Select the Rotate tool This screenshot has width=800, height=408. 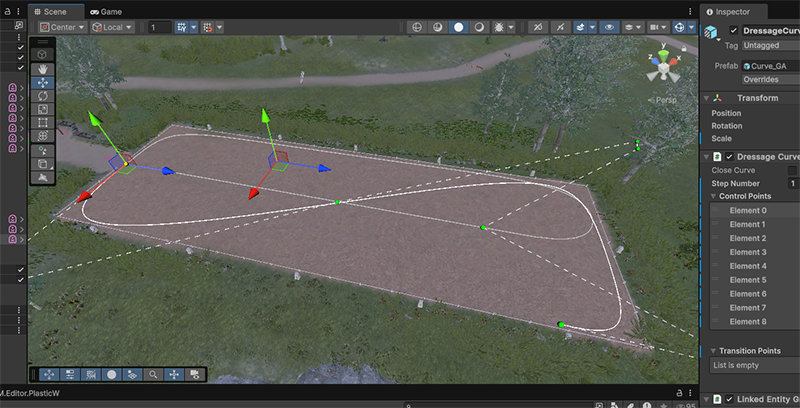(x=42, y=96)
